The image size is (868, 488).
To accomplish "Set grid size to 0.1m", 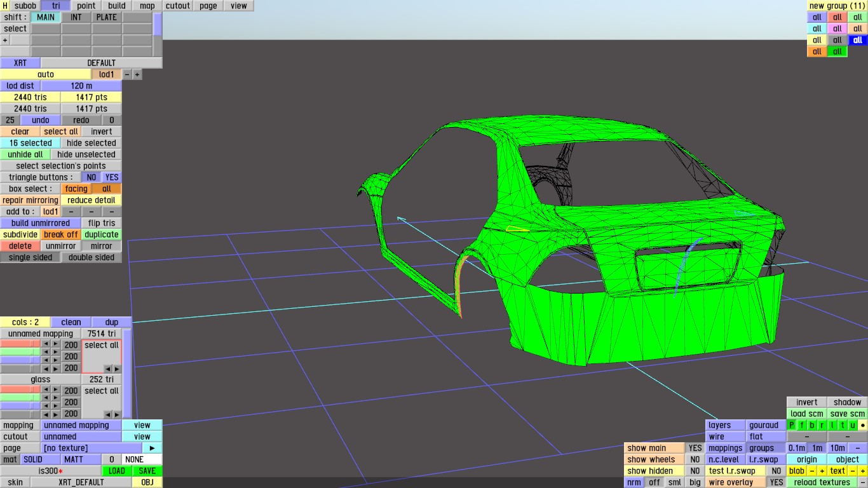I will click(797, 448).
